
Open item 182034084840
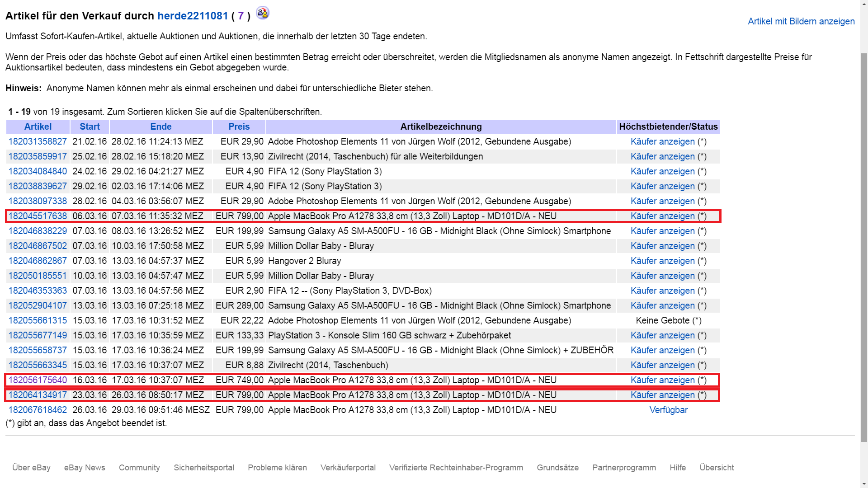(38, 171)
